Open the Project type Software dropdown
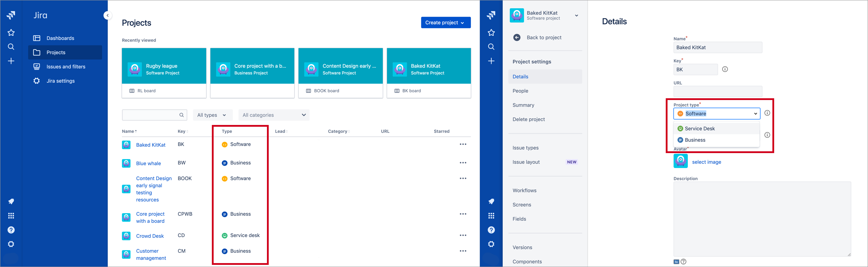This screenshot has width=868, height=267. (x=717, y=114)
